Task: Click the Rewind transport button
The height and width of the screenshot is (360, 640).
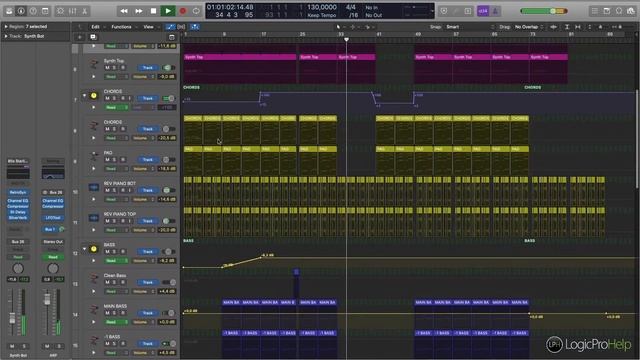Action: tap(124, 11)
